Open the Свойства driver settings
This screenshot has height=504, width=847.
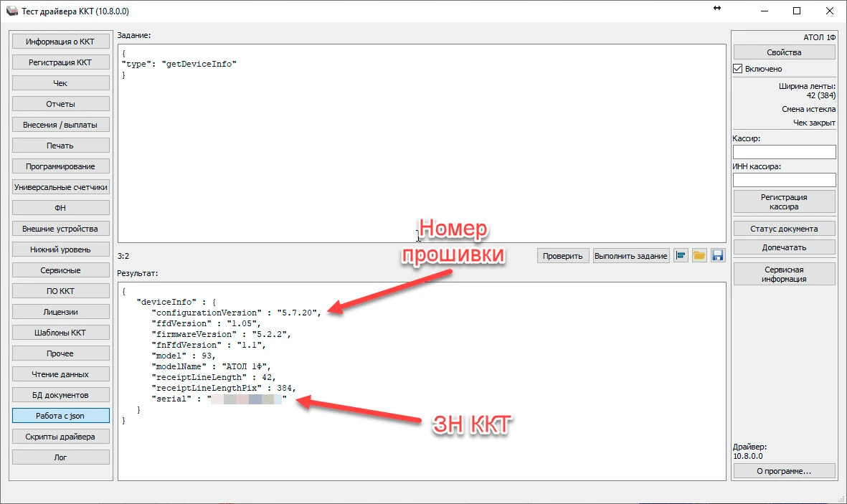pyautogui.click(x=784, y=52)
